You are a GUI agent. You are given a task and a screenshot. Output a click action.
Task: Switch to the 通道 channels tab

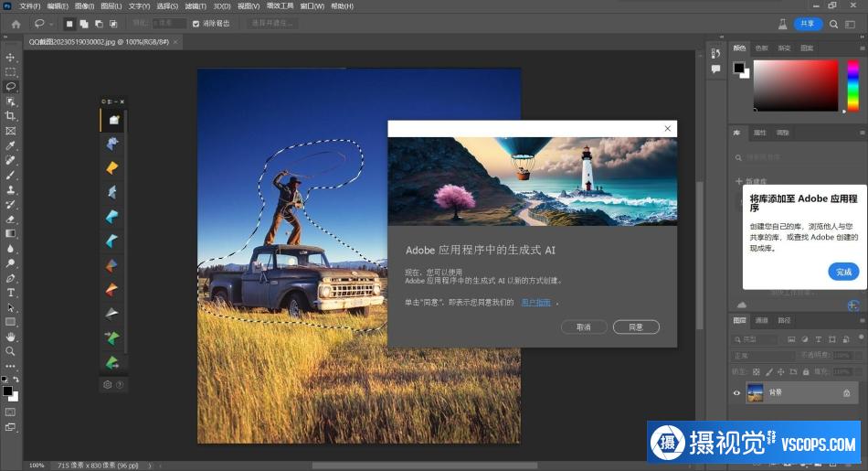tap(762, 320)
